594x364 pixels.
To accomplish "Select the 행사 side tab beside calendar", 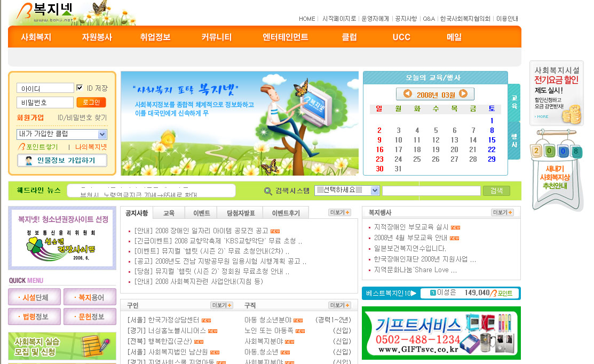I will (x=514, y=141).
